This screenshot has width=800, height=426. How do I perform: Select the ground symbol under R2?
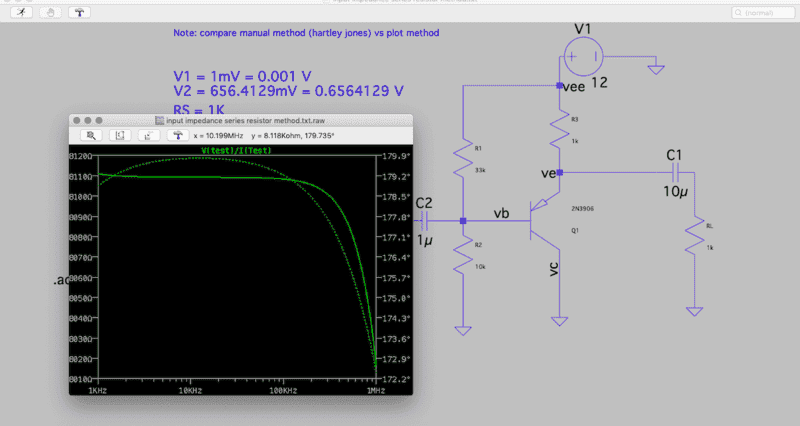tap(463, 331)
